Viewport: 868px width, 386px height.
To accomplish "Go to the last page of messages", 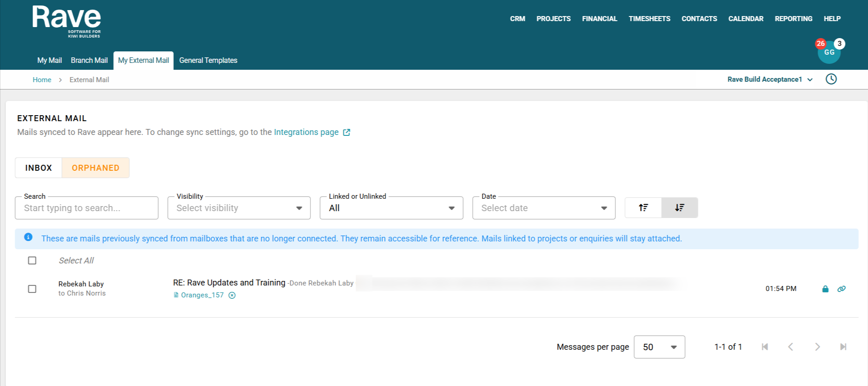I will 843,347.
